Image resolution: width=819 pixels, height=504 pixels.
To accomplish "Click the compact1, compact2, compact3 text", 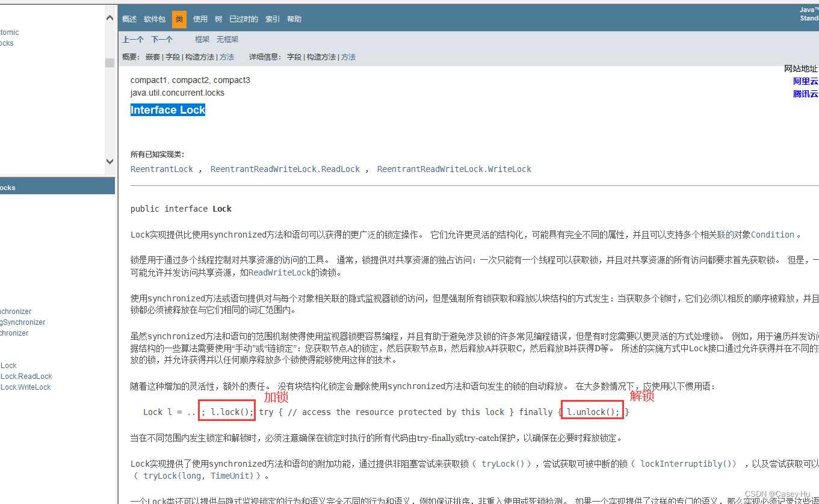I will pos(190,80).
